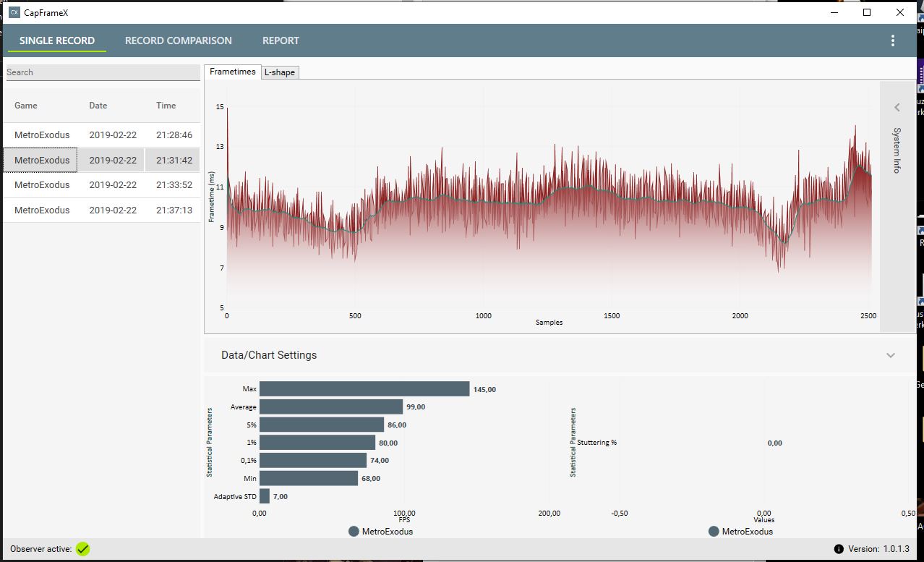Screen dimensions: 924x562
Task: Click the Adaptive STD bar
Action: (265, 496)
